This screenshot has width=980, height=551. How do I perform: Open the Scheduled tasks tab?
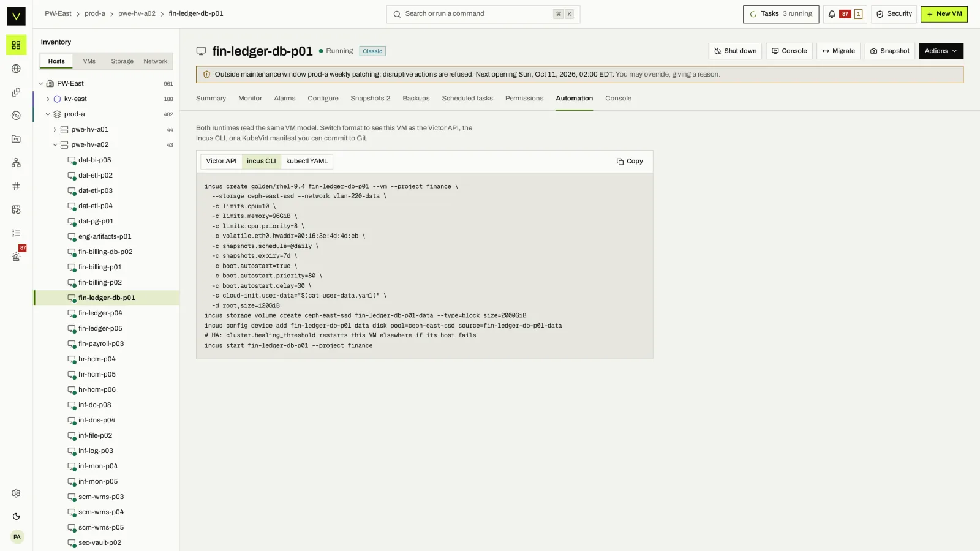pyautogui.click(x=467, y=99)
